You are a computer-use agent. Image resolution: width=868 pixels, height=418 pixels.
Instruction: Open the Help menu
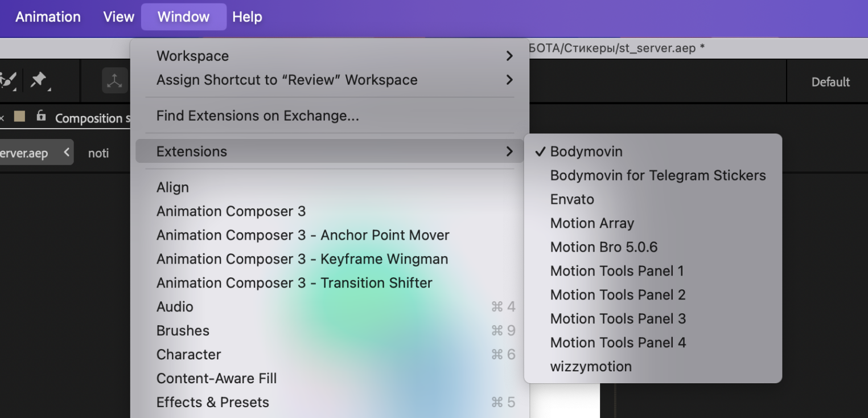coord(247,17)
